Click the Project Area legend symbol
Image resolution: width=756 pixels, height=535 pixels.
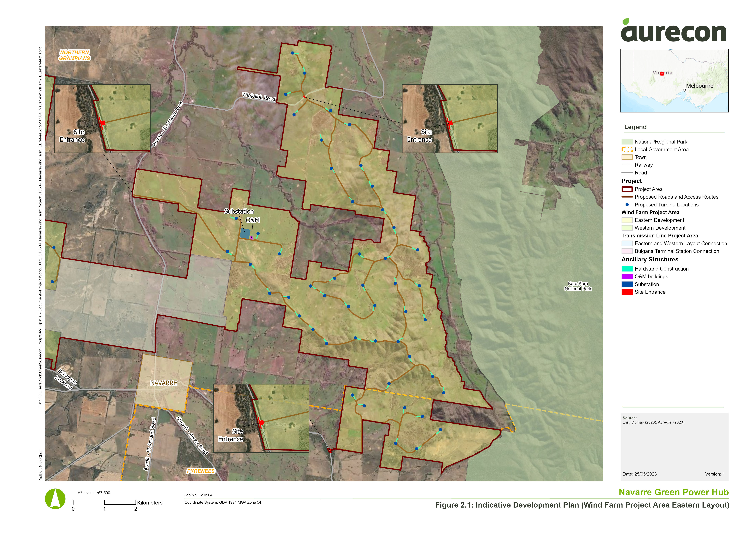click(627, 189)
